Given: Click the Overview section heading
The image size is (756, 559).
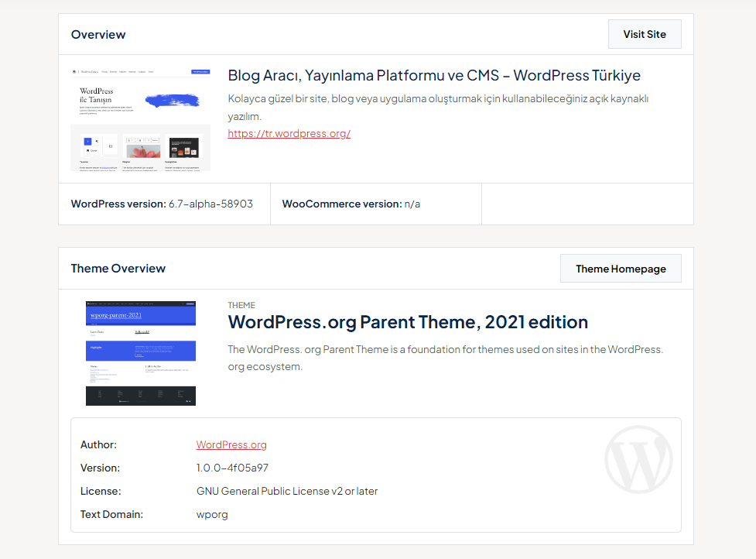Looking at the screenshot, I should 98,35.
